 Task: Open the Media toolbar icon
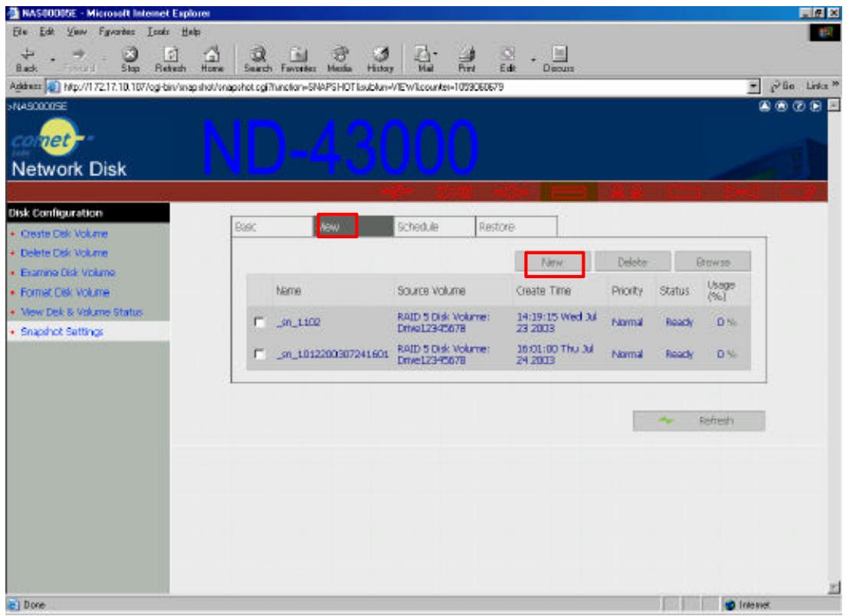tap(339, 59)
